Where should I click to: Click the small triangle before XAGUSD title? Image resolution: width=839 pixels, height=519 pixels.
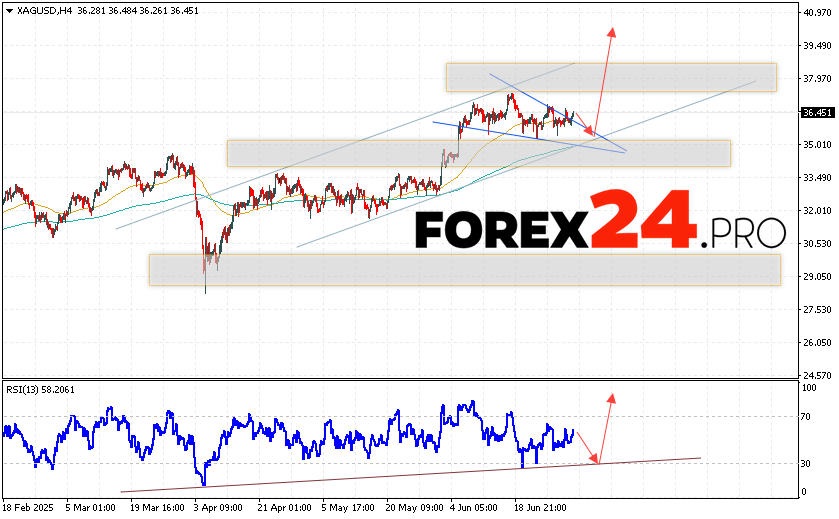pos(7,10)
